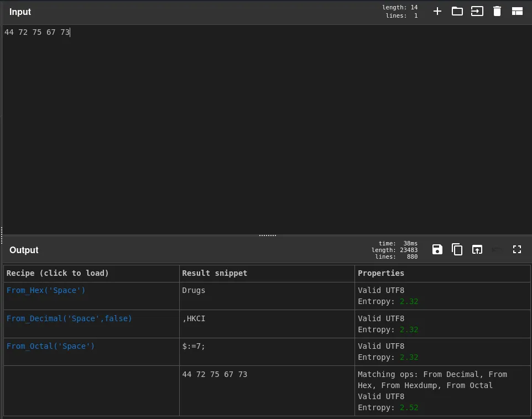Load the From_Decimal('Space',false) recipe
This screenshot has width=532, height=419.
69,318
